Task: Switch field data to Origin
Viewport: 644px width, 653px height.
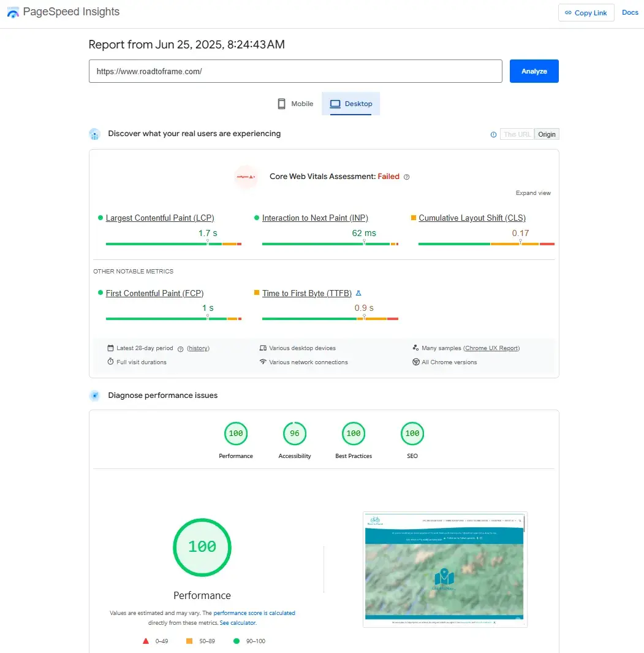Action: click(547, 134)
